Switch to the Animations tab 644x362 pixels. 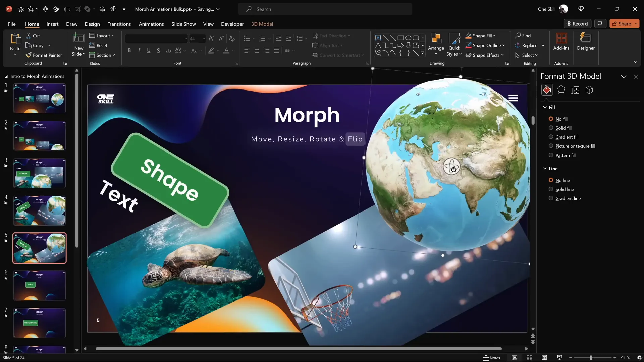point(151,24)
